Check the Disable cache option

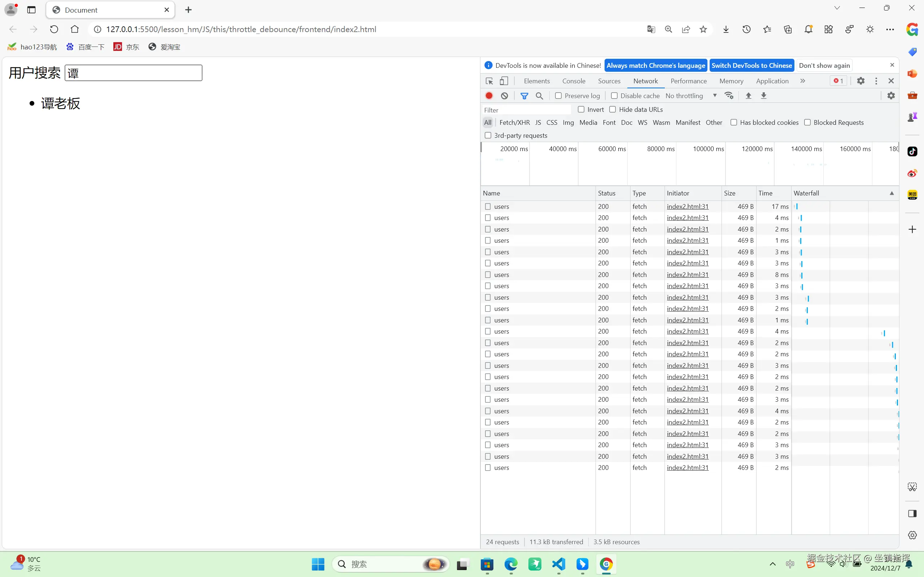(x=614, y=96)
